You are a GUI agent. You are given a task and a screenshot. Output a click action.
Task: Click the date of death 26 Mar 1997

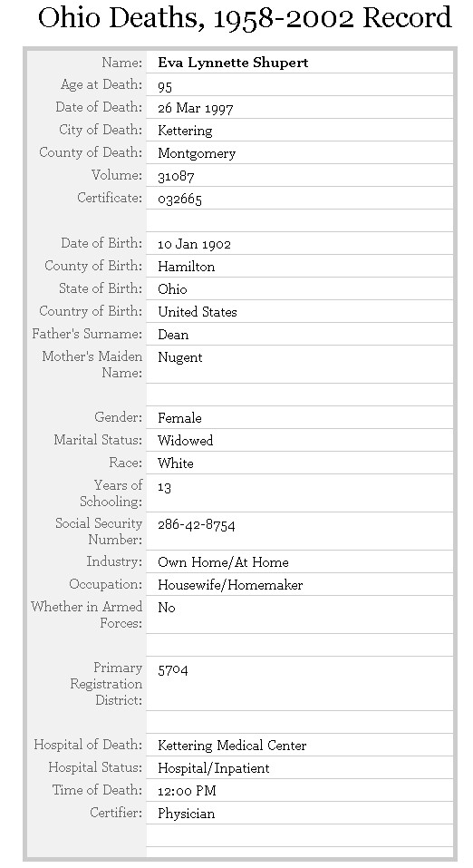coord(196,108)
